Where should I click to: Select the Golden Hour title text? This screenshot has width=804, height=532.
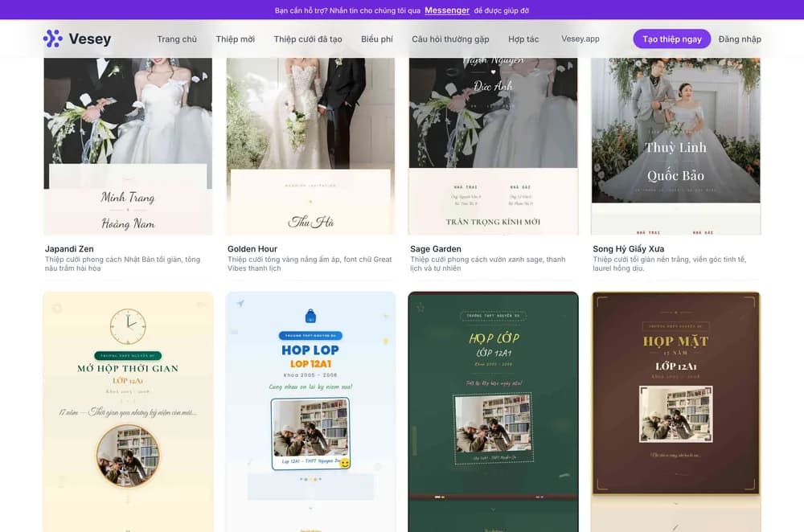pyautogui.click(x=252, y=248)
